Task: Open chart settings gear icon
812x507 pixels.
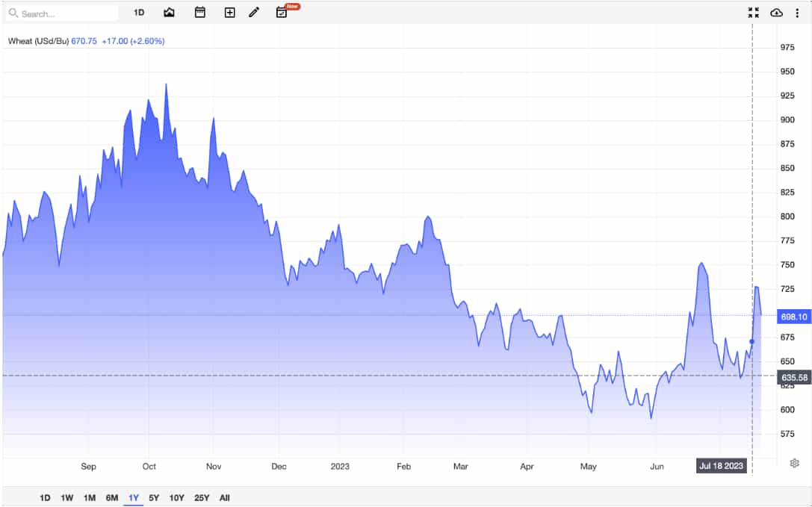Action: 794,463
